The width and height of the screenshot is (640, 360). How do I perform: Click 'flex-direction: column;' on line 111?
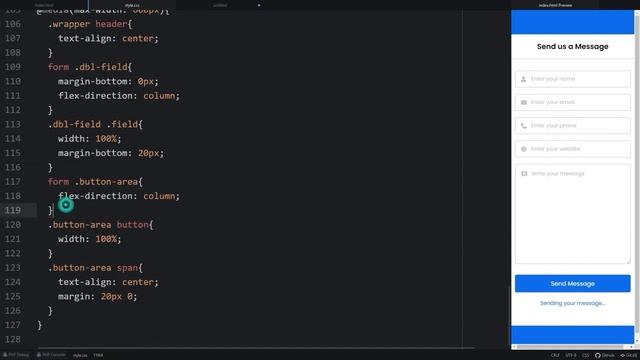click(x=118, y=96)
